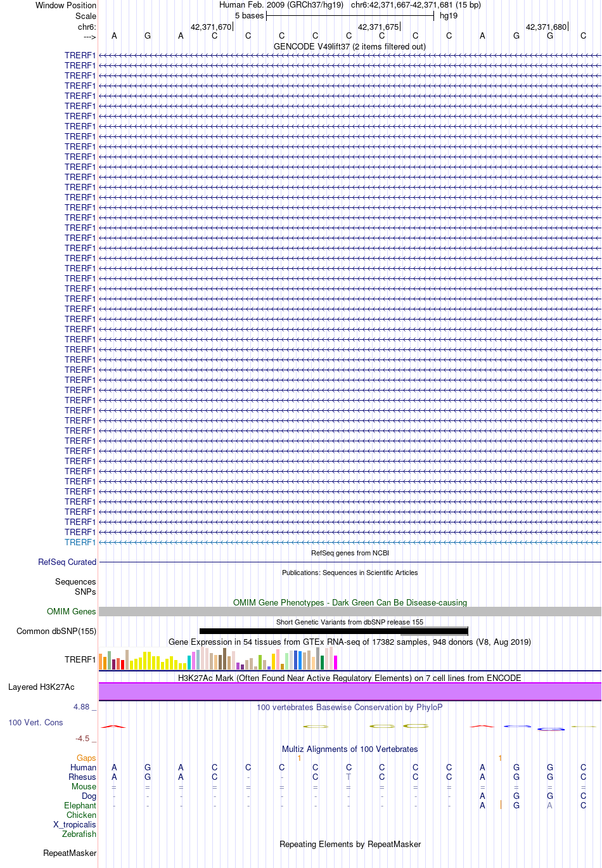Click the hg19 label beside scale bar

click(x=449, y=15)
